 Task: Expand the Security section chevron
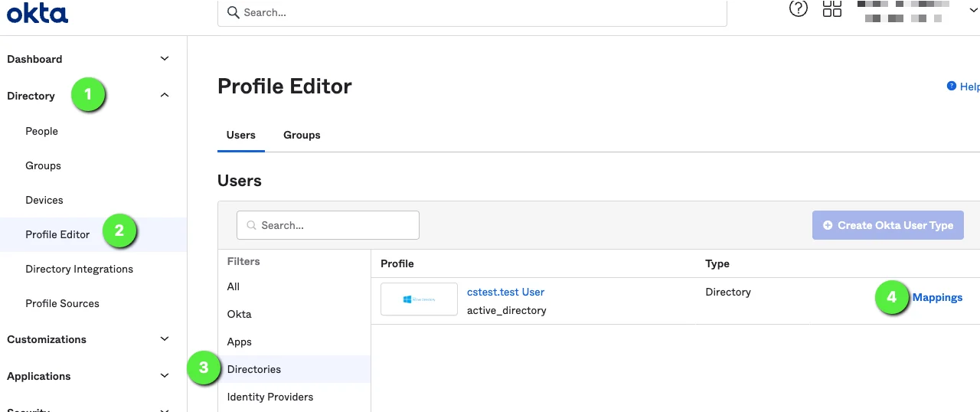pyautogui.click(x=165, y=409)
